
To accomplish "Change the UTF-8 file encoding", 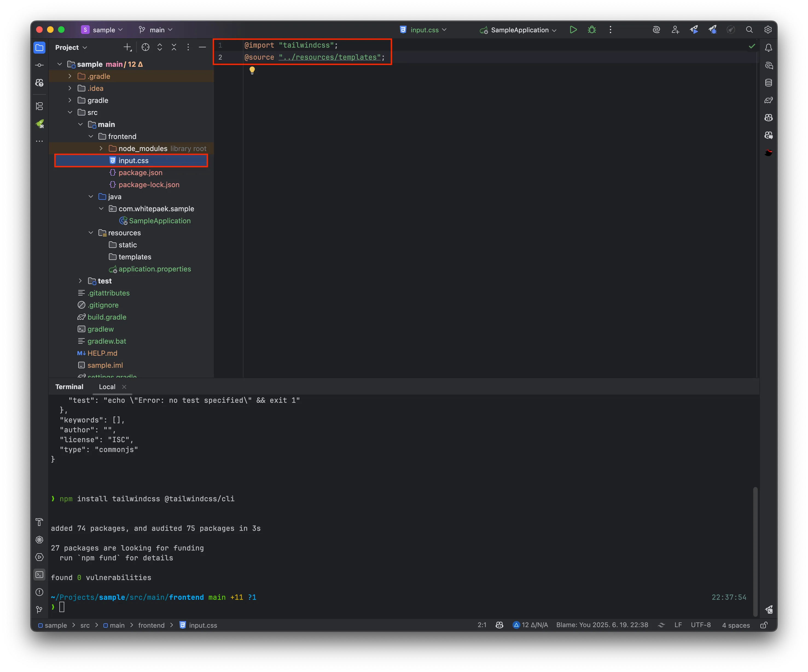I will (x=701, y=625).
